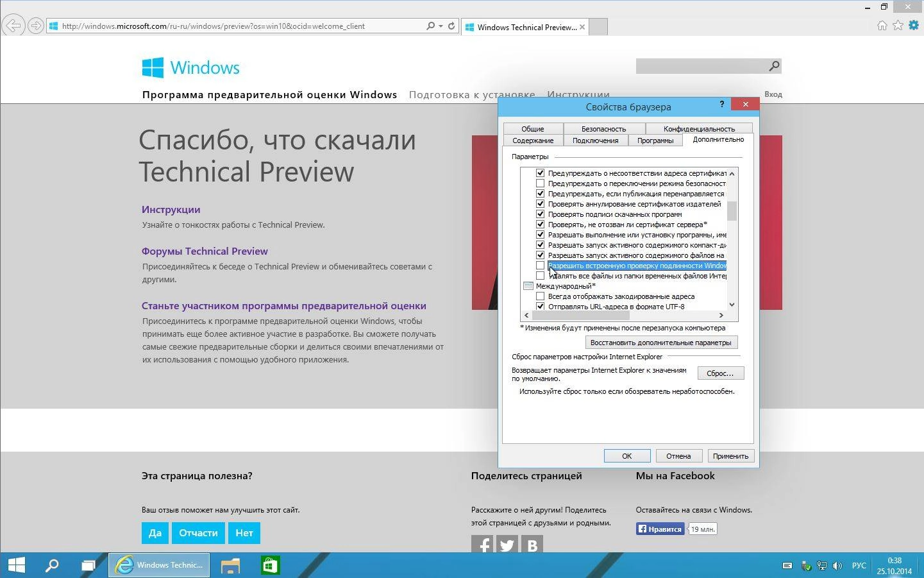Click the Сброс... button
Viewport: 924px width, 578px height.
pos(720,373)
